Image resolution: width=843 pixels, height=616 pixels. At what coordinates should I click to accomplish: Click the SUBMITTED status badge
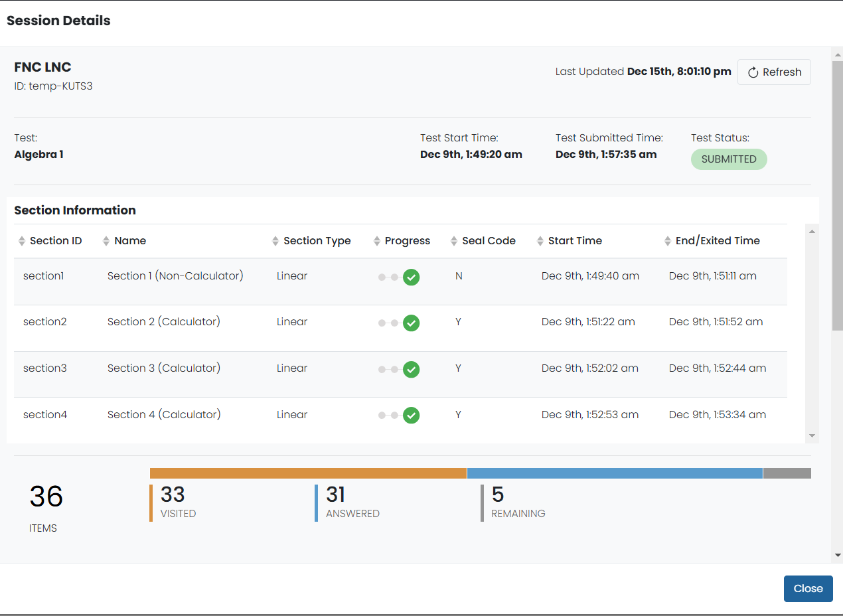(729, 159)
